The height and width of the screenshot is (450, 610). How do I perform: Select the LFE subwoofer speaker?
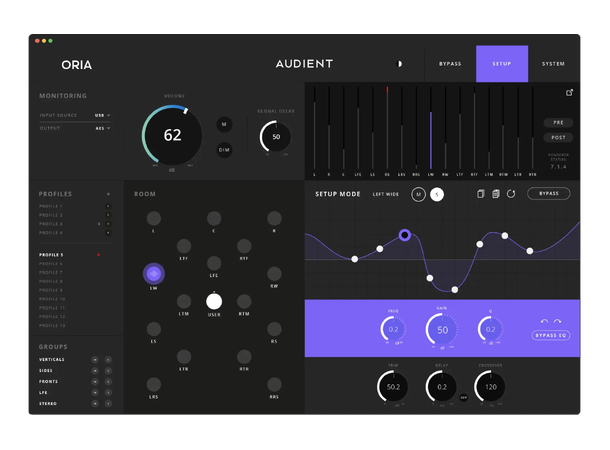click(214, 263)
